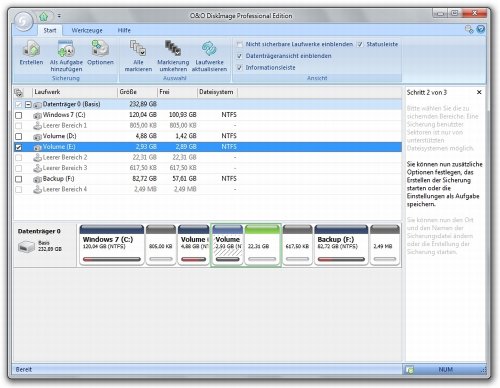The image size is (500, 388).
Task: Toggle Datenträgeransicht einblenden checkbox
Action: click(239, 56)
